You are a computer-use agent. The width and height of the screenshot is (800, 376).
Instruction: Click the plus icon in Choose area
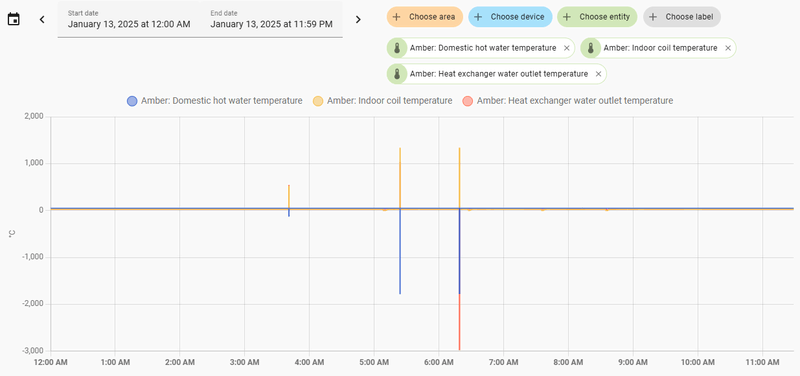[396, 17]
